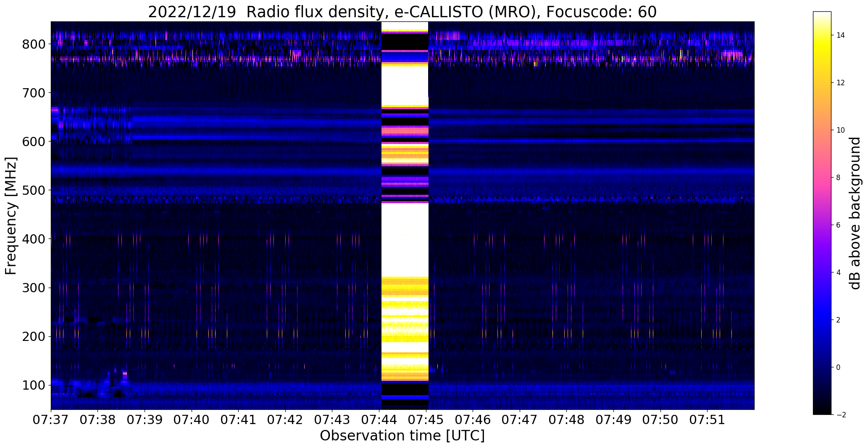Click the 07:42 time tick label

pyautogui.click(x=286, y=420)
